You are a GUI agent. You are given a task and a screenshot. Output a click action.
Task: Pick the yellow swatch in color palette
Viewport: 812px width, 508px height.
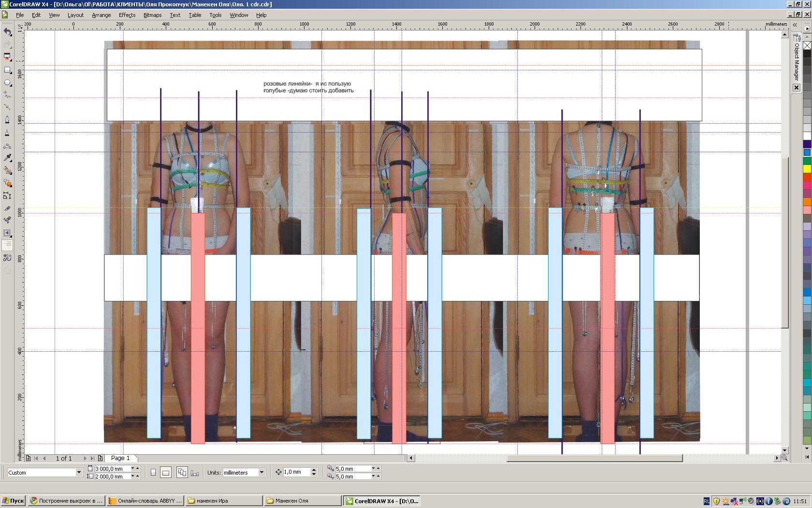807,169
